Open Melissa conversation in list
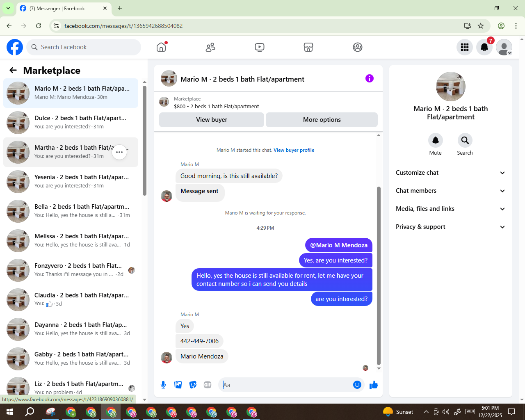 71,241
